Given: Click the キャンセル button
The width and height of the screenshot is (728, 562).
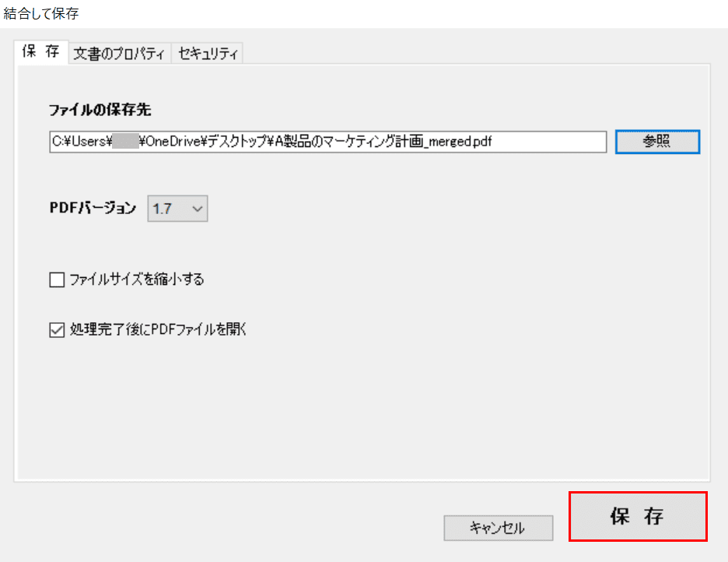Looking at the screenshot, I should [499, 528].
